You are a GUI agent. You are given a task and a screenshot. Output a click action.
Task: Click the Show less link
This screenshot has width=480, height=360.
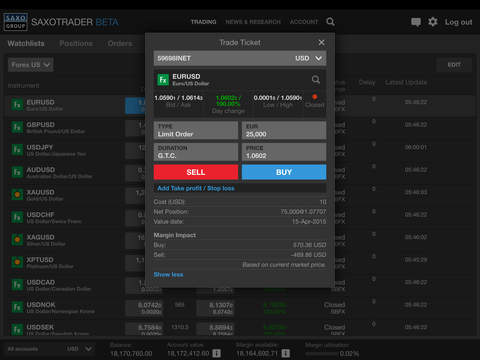point(168,275)
